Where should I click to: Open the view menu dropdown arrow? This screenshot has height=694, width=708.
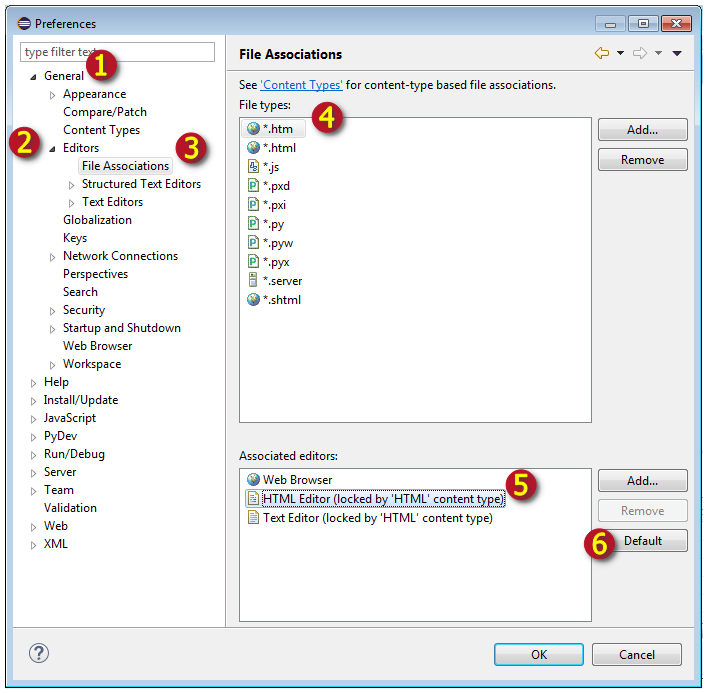(677, 54)
